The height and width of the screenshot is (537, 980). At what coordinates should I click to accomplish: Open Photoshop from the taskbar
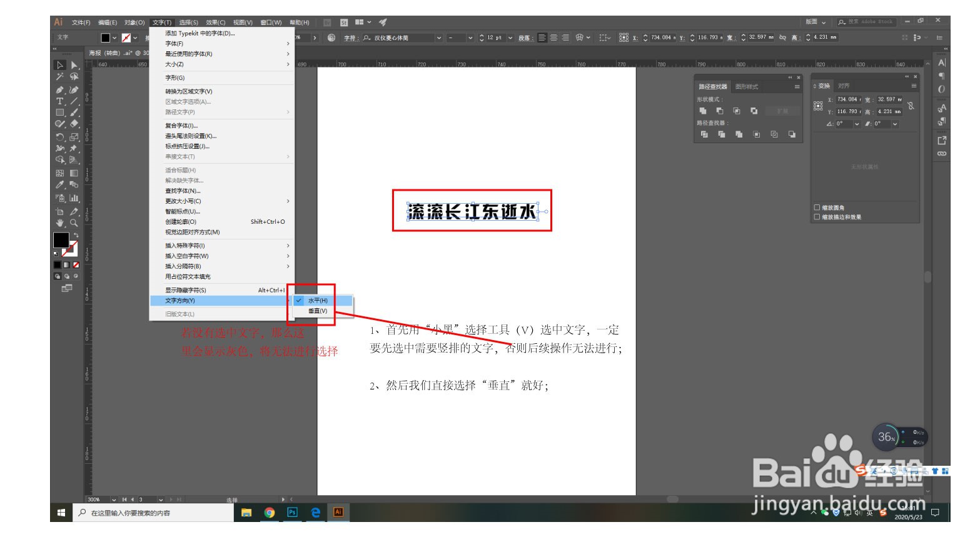point(291,513)
